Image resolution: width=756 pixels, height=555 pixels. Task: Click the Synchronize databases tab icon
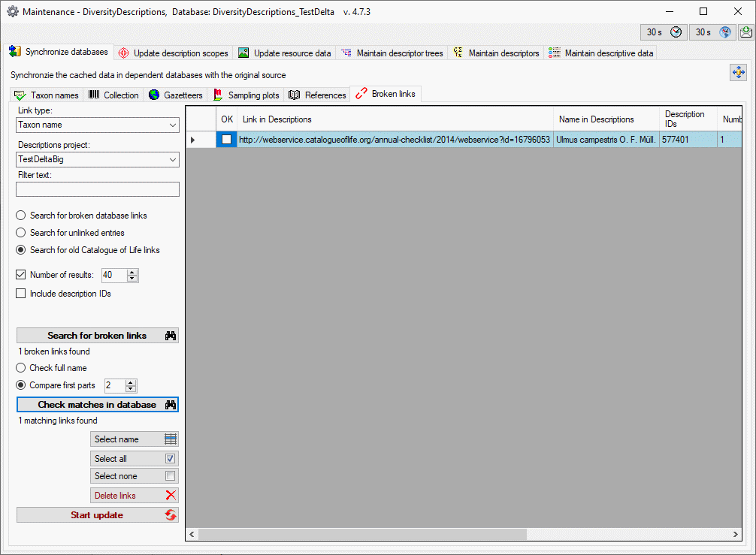pyautogui.click(x=15, y=52)
